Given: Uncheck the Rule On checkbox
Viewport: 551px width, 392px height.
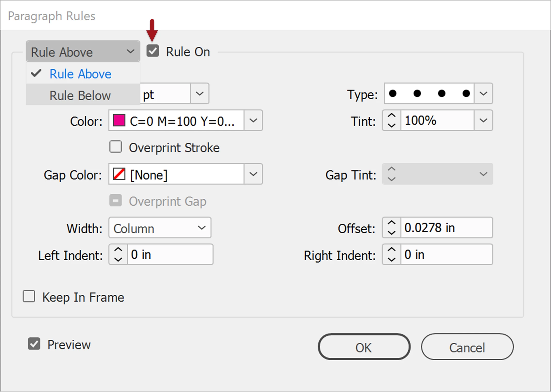Looking at the screenshot, I should coord(153,51).
